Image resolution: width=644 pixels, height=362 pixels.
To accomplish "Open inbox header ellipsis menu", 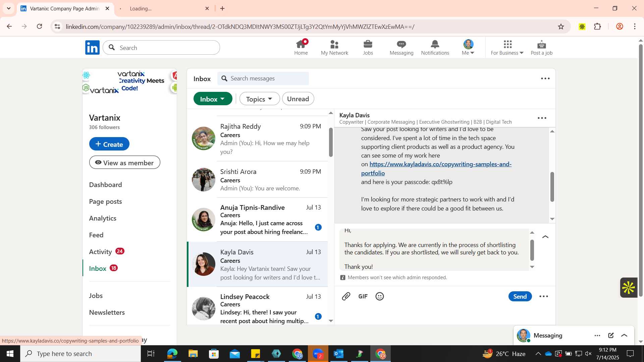I will coord(545,78).
